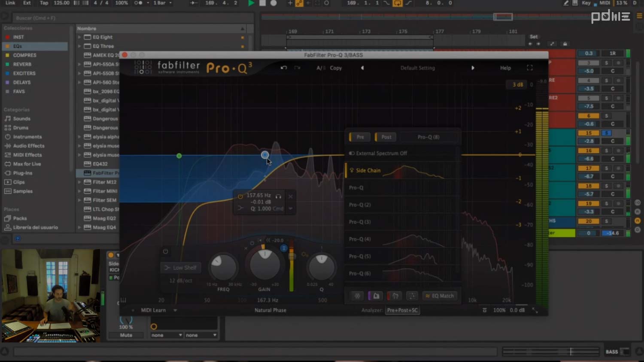Undo the last change in Pro-Q 3
Viewport: 644px width, 362px height.
tap(283, 68)
